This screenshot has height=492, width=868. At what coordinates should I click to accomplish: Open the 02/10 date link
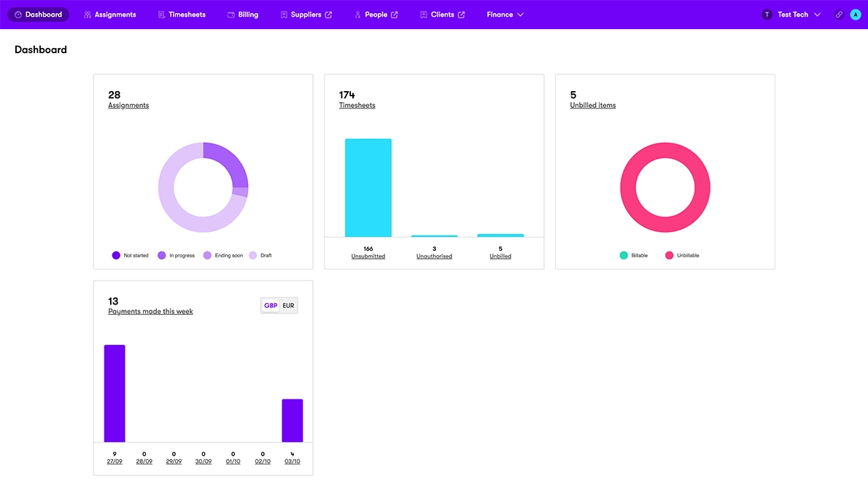tap(263, 461)
